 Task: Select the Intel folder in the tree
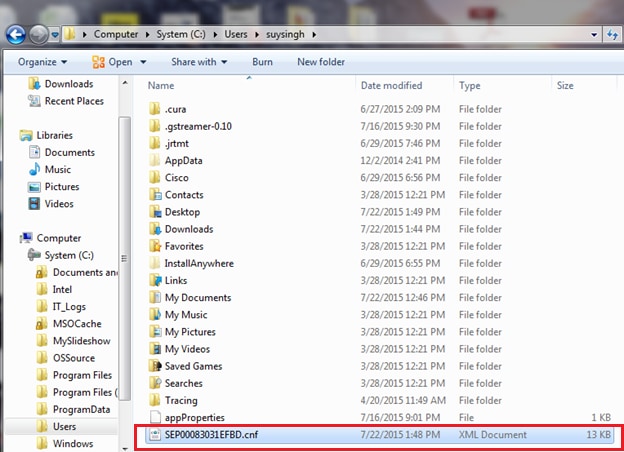54,289
